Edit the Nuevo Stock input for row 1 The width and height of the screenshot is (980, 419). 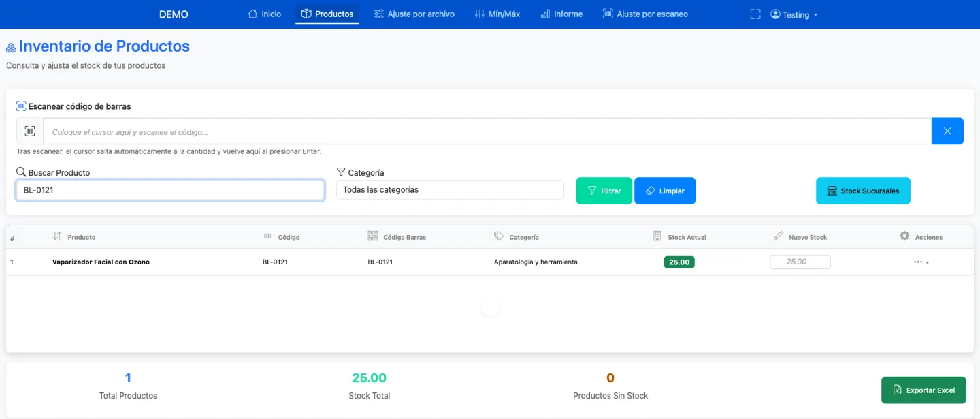pyautogui.click(x=800, y=262)
